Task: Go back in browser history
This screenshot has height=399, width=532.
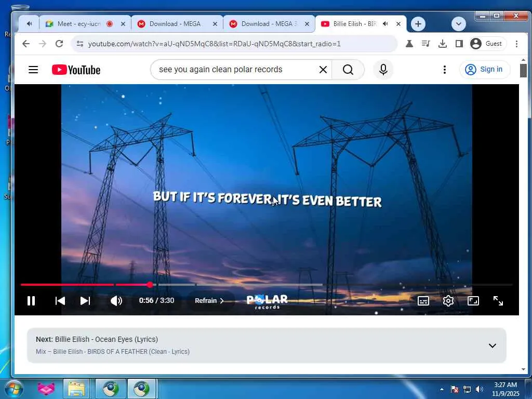Action: point(26,44)
